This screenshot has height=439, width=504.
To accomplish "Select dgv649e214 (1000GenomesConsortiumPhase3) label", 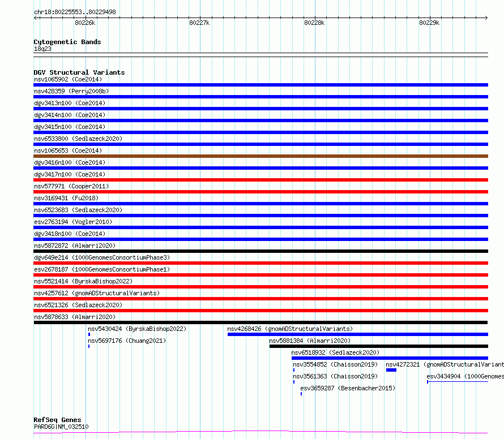I will (x=102, y=257).
